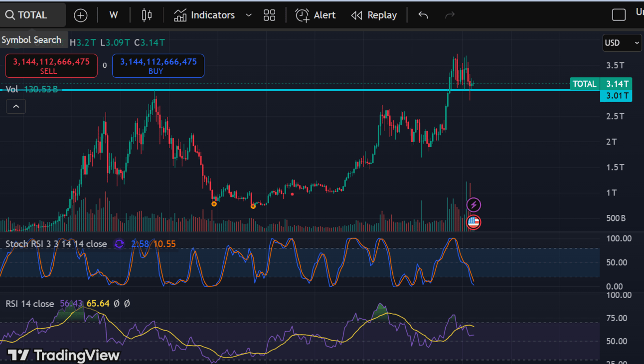The image size is (644, 364).
Task: Open the W time interval menu
Action: (114, 15)
